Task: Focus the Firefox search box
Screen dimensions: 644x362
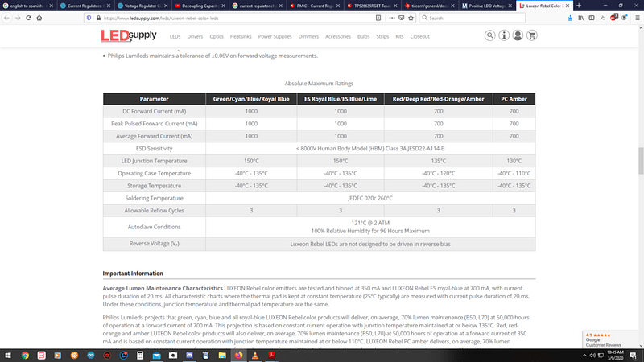Action: [x=473, y=18]
